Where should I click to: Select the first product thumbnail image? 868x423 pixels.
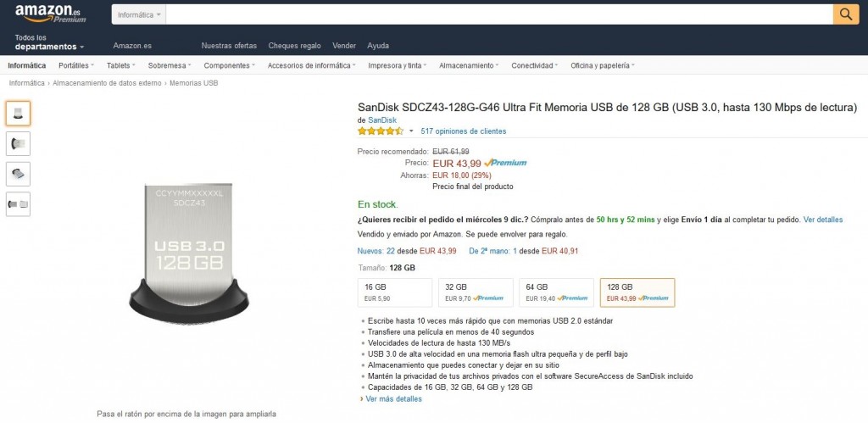(x=18, y=113)
